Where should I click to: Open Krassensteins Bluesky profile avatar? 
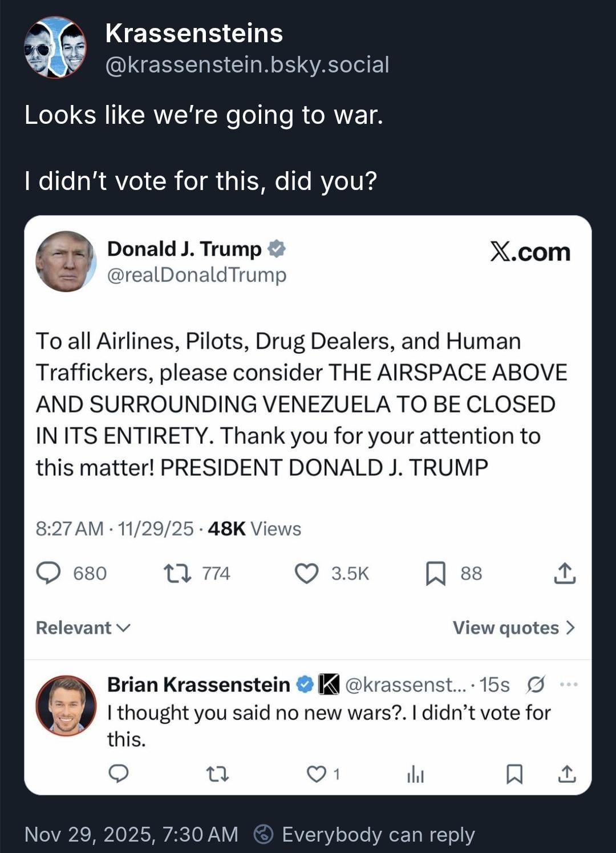pos(55,48)
